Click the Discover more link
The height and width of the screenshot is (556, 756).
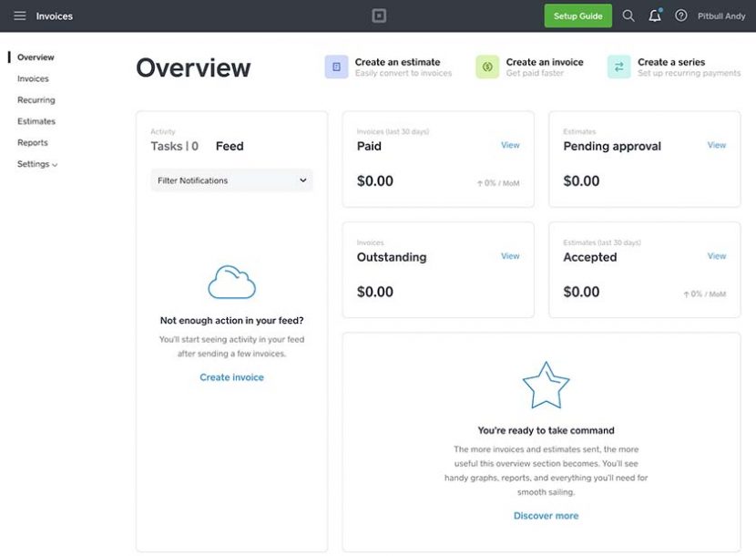click(546, 515)
